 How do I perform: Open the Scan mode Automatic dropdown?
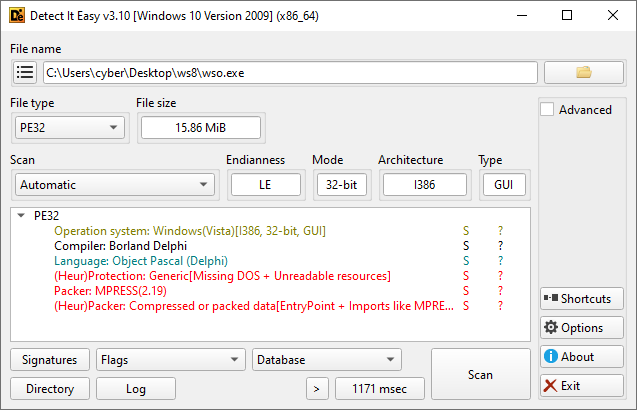115,185
